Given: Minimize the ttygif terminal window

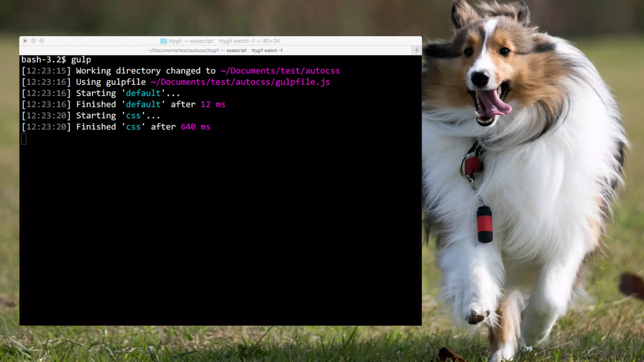Looking at the screenshot, I should pyautogui.click(x=33, y=41).
